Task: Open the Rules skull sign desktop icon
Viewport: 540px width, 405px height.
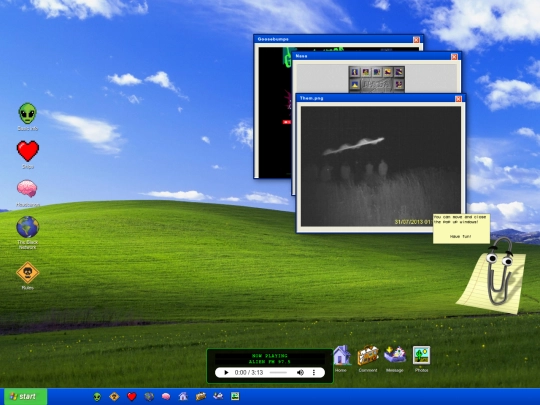Action: point(28,272)
